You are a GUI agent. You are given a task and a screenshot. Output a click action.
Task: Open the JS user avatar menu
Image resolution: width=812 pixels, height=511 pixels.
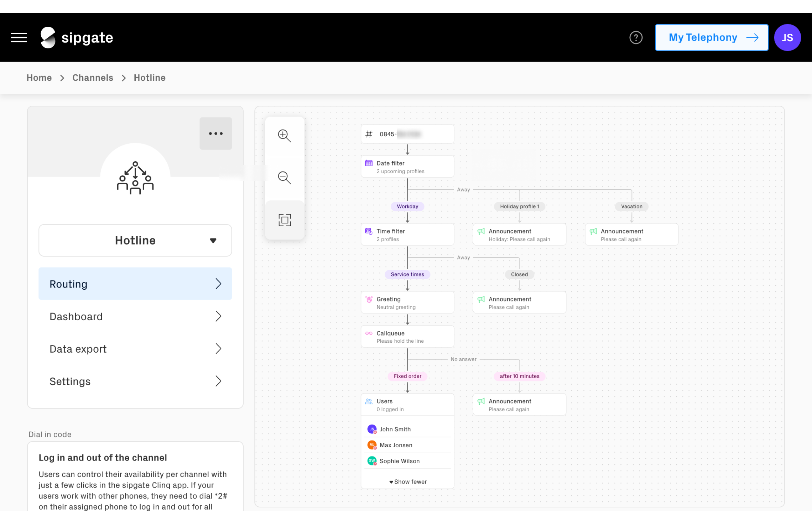787,37
